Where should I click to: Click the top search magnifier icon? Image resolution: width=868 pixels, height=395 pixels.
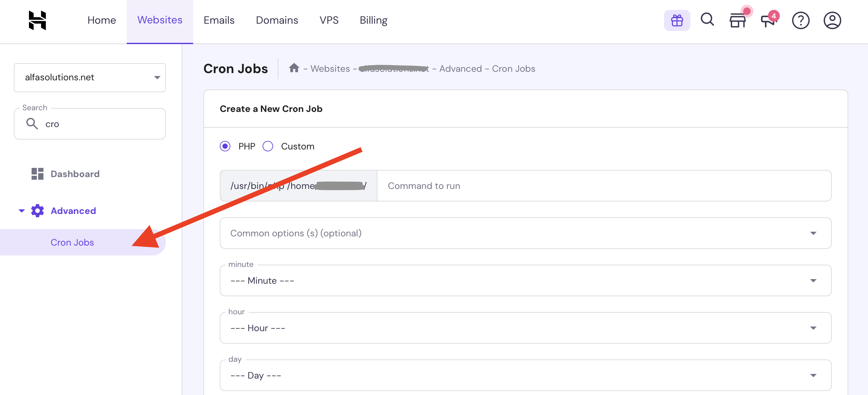707,19
